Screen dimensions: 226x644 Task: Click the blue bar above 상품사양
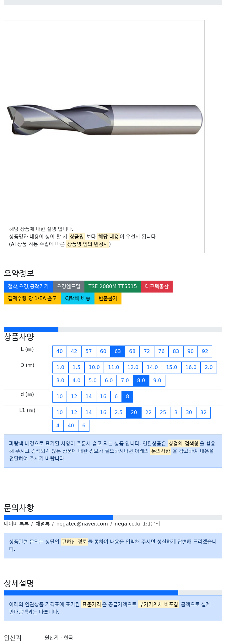(x=31, y=330)
